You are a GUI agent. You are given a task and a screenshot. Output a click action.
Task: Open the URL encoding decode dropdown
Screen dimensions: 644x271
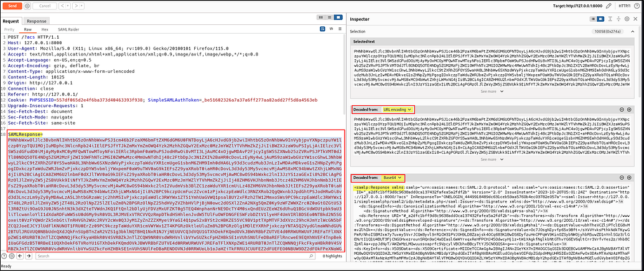(398, 110)
